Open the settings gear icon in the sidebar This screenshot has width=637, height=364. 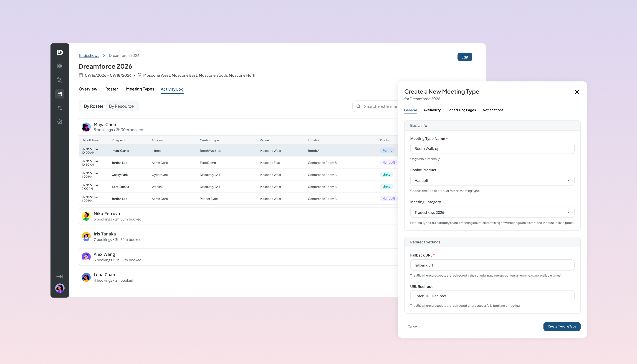click(x=60, y=122)
